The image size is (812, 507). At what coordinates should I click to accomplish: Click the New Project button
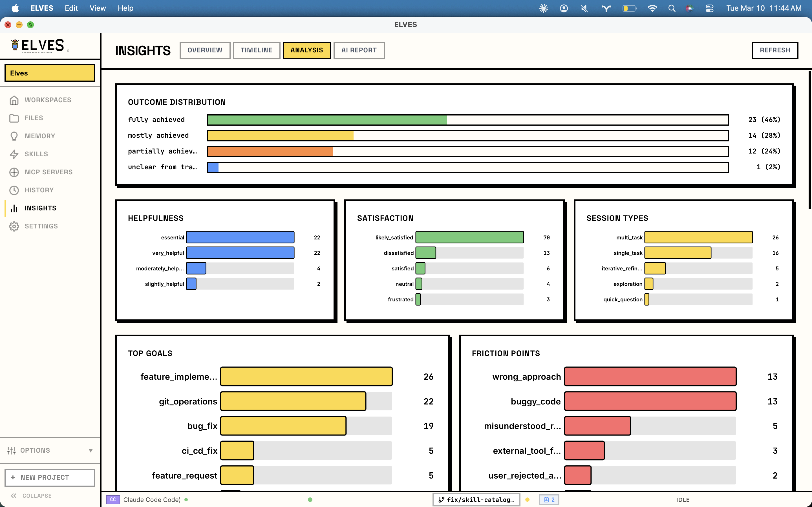(50, 477)
